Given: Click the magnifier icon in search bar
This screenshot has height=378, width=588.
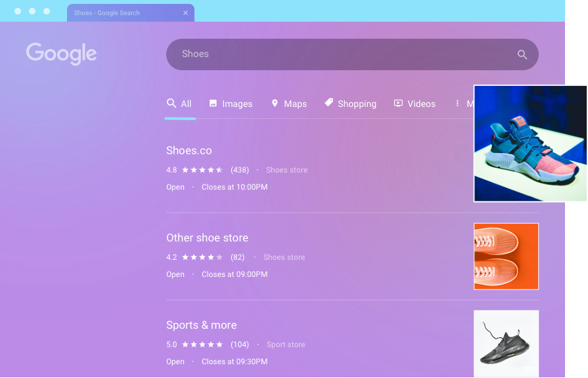Looking at the screenshot, I should 522,54.
